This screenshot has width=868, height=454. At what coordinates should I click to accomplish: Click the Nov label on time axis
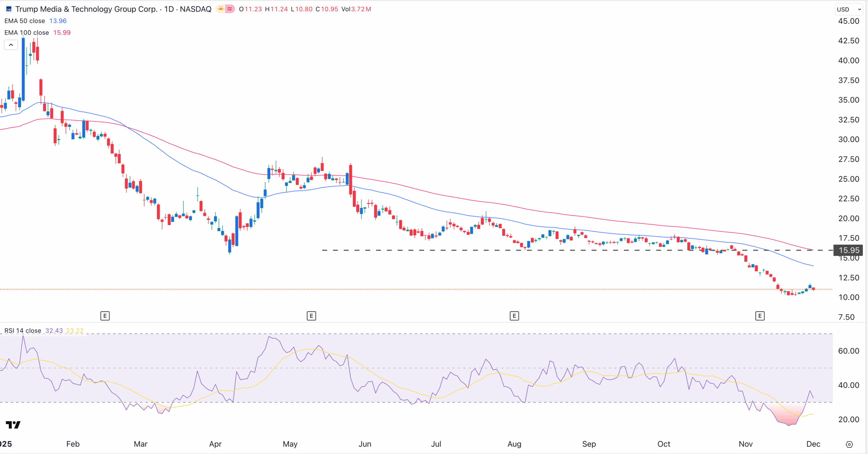click(746, 444)
